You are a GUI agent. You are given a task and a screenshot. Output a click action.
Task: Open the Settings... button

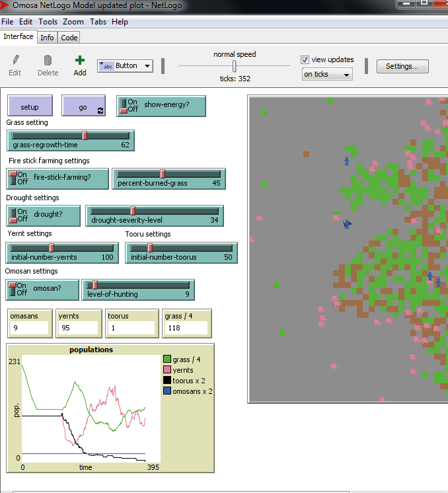402,66
